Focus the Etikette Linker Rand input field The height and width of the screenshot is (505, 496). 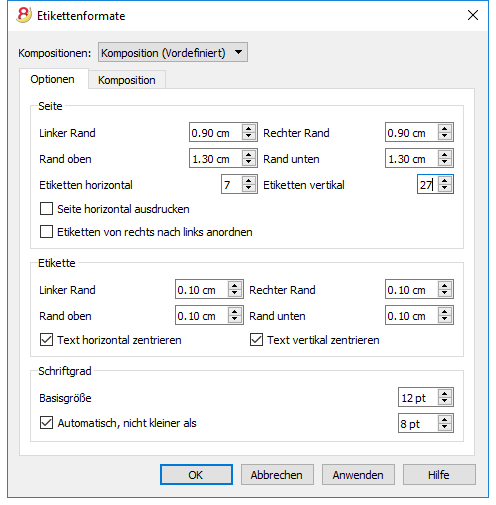coord(202,289)
